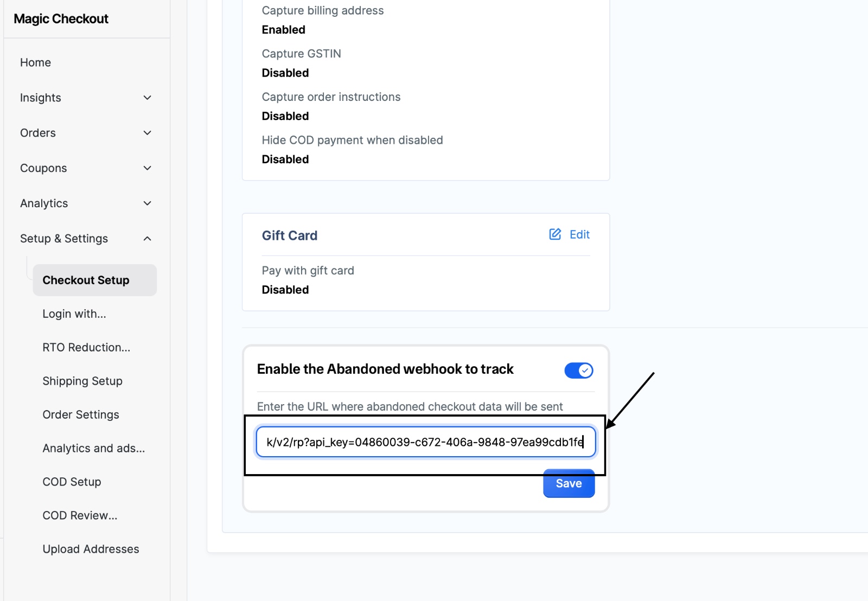Image resolution: width=868 pixels, height=601 pixels.
Task: Expand the Insights menu chevron
Action: point(147,98)
